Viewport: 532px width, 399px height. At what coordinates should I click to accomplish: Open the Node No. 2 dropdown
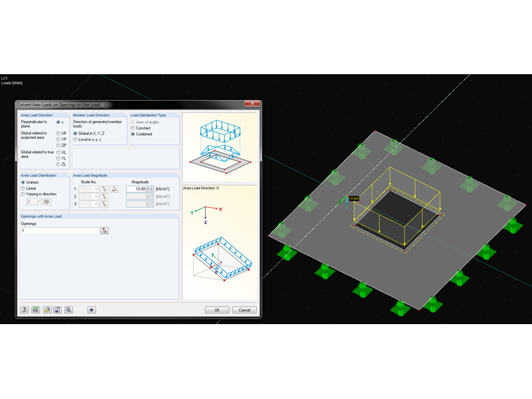point(96,197)
